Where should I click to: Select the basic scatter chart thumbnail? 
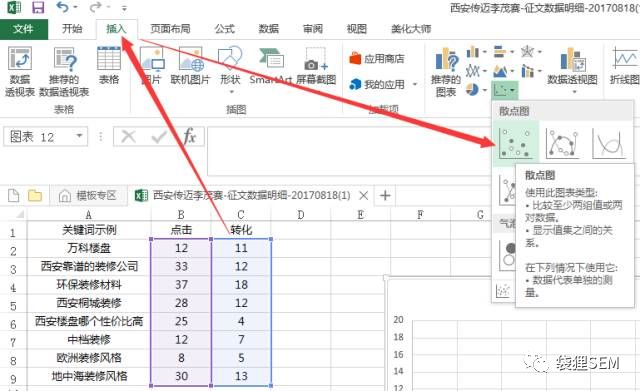(x=516, y=143)
